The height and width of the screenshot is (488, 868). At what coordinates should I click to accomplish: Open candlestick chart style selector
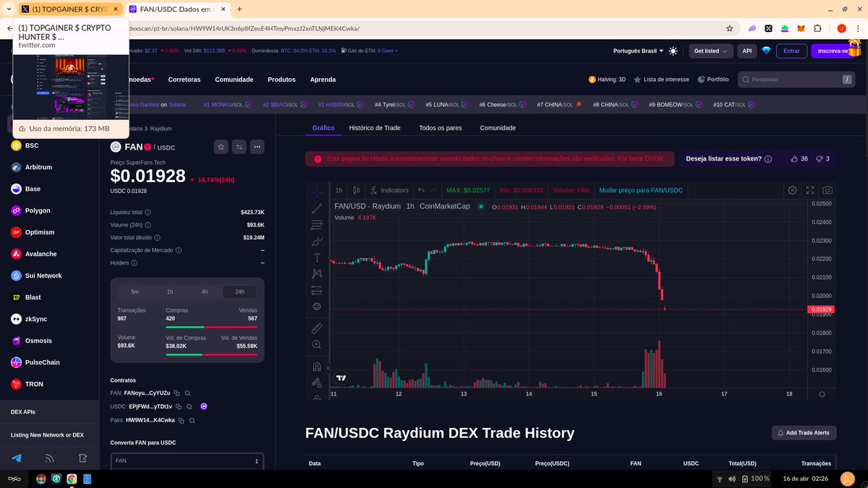(x=356, y=190)
